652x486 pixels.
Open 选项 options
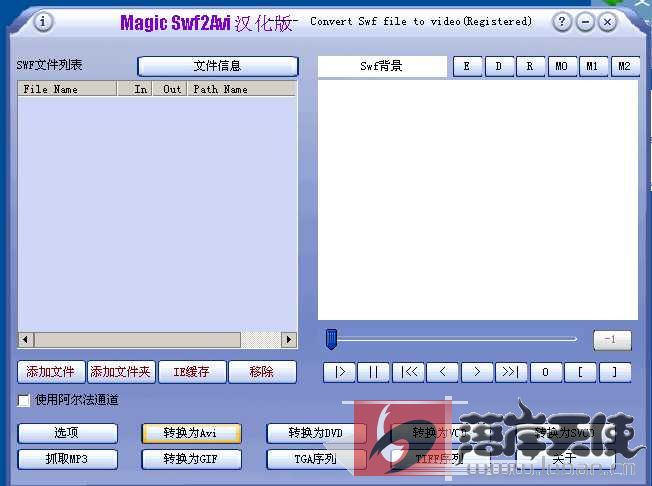67,433
